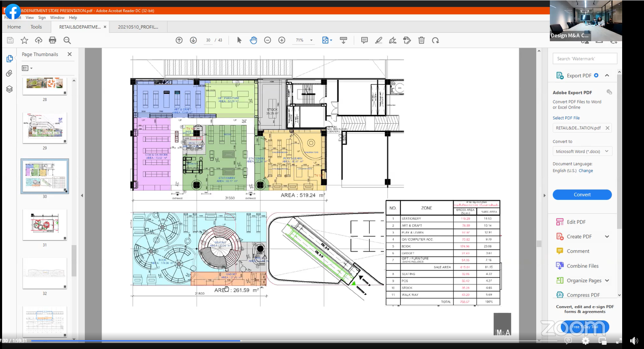Open the page 31 thumbnail
The image size is (644, 349).
tap(45, 225)
